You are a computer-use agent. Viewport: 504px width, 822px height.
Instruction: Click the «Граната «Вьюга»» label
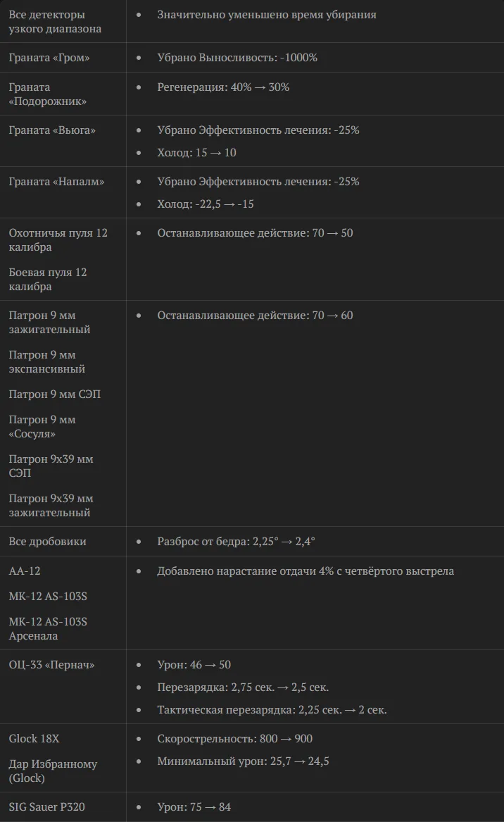pos(52,130)
